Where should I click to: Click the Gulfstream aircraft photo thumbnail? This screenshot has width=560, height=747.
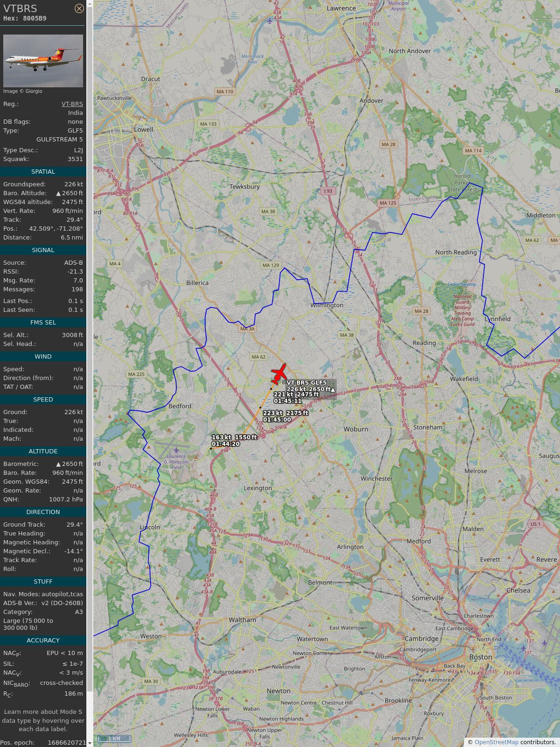point(43,61)
